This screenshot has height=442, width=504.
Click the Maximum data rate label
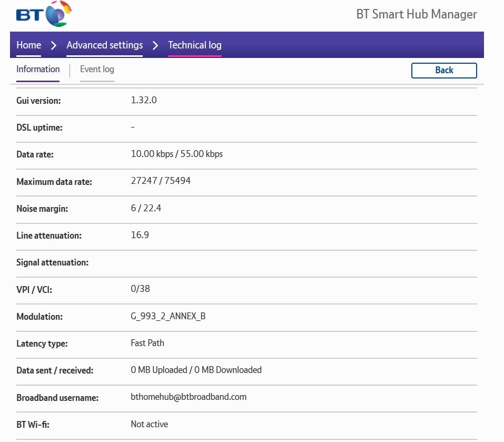coord(54,182)
